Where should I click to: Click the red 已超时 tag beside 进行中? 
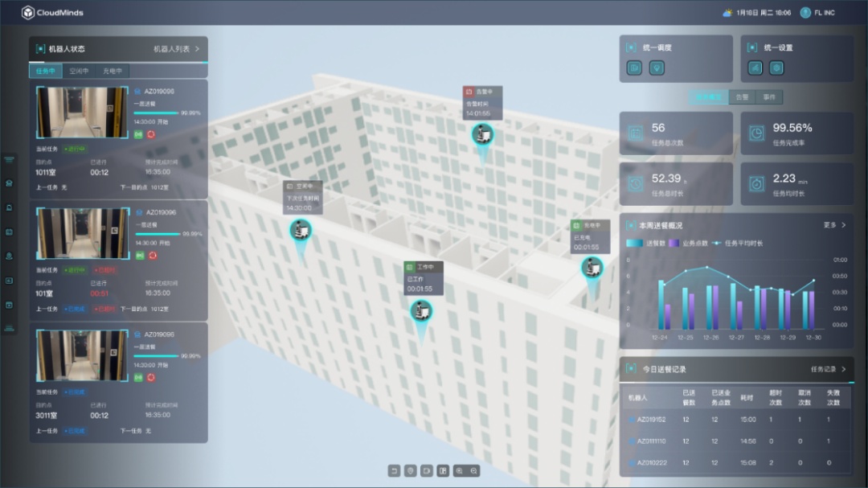[x=104, y=270]
